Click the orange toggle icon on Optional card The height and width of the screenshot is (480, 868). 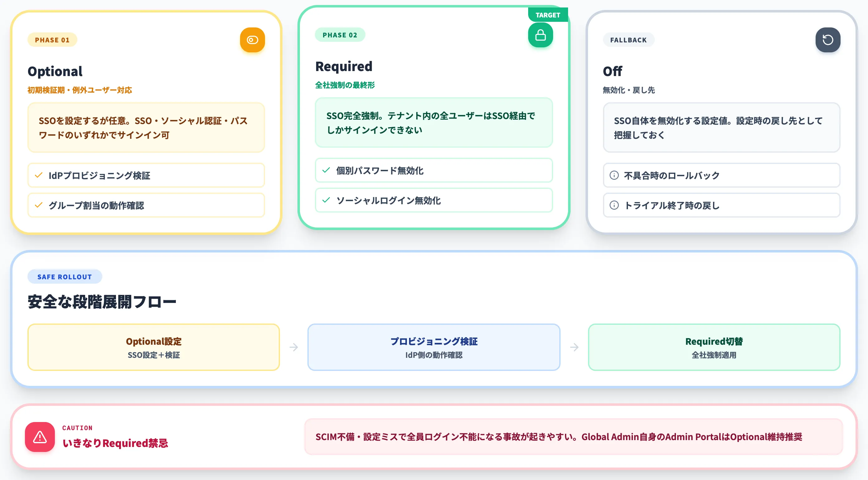click(x=252, y=40)
